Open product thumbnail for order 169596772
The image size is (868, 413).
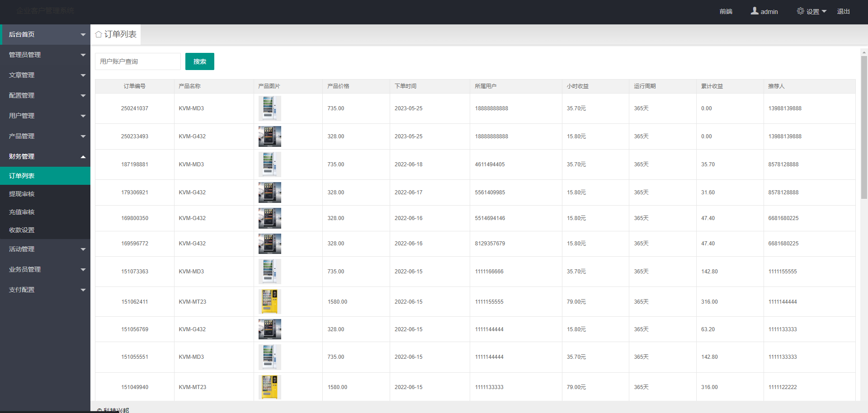(270, 244)
